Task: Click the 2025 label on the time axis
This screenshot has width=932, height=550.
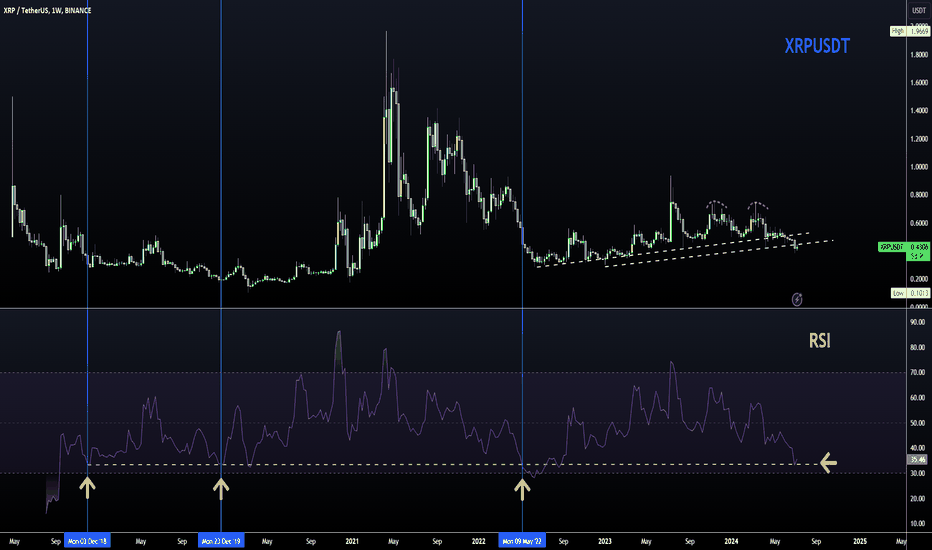Action: pos(859,541)
